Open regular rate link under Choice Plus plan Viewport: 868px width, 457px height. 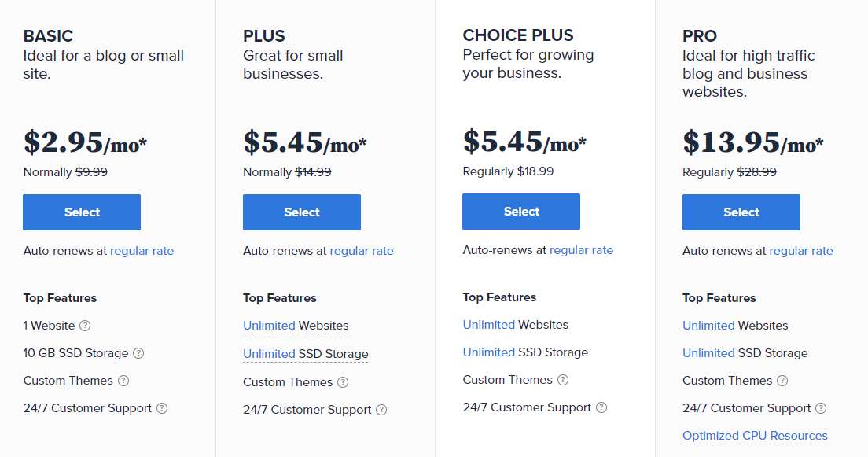pyautogui.click(x=581, y=250)
